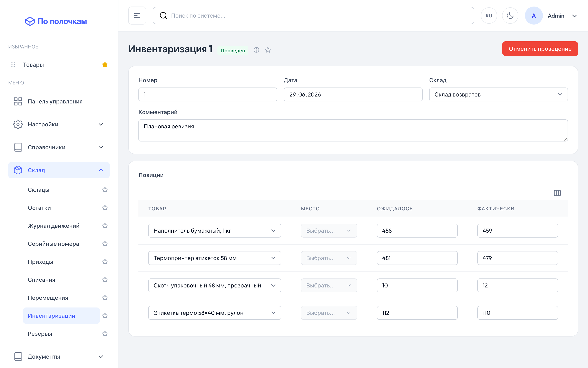Click Ожидалось field with 112
This screenshot has height=368, width=588.
417,313
